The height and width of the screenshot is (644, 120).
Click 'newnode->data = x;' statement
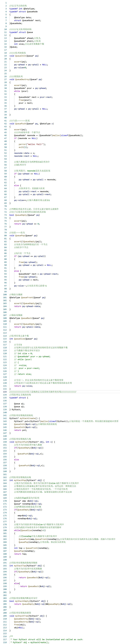[x=25, y=153]
